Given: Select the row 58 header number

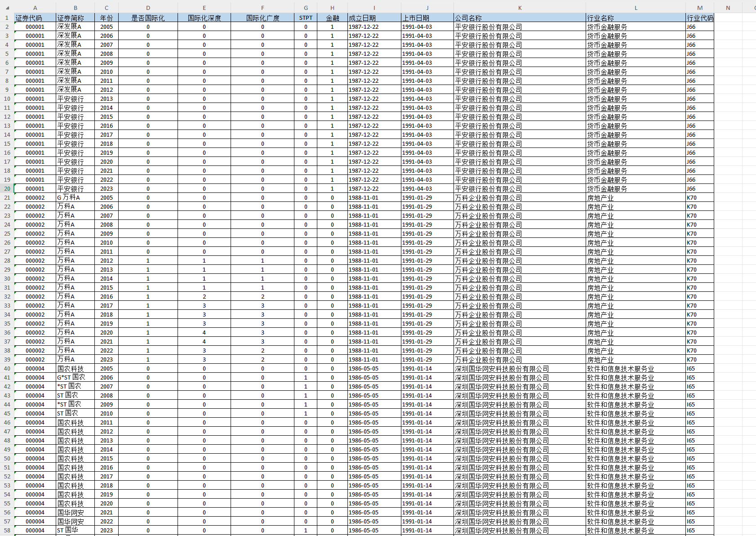Looking at the screenshot, I should [7, 531].
